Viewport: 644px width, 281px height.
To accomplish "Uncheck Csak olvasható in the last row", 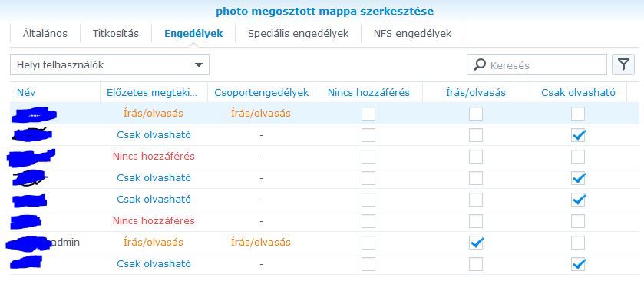I will coord(578,264).
